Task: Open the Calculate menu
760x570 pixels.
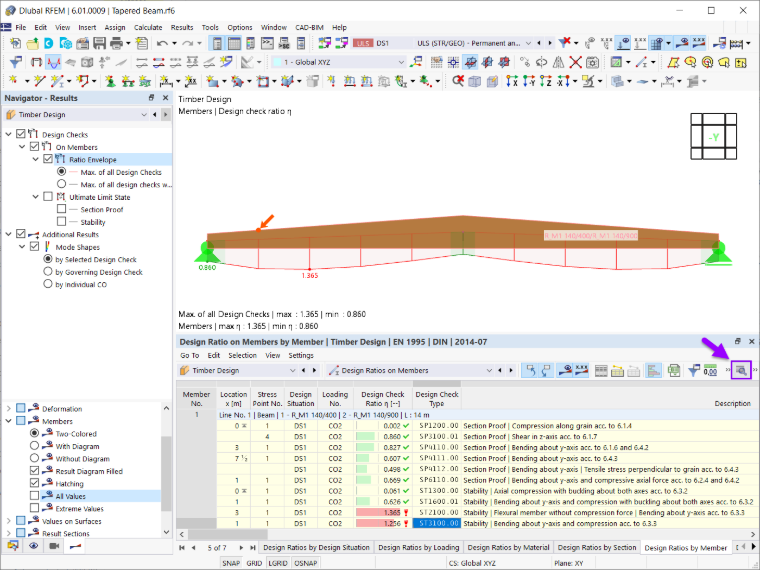Action: 148,28
